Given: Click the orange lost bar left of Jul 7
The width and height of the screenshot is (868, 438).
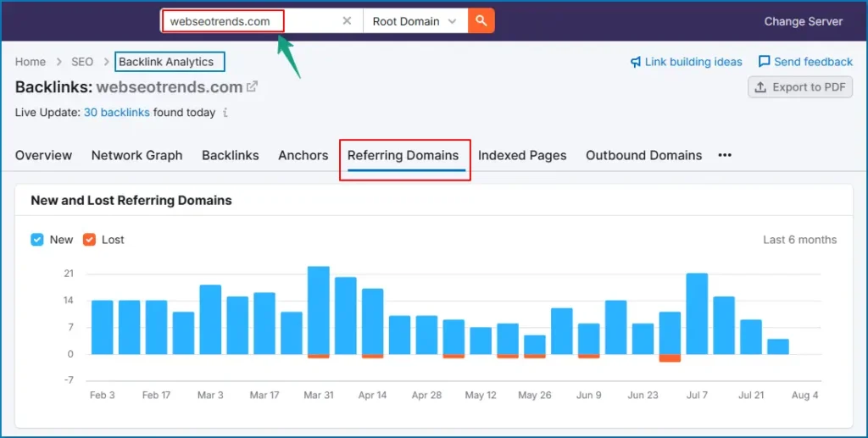Looking at the screenshot, I should pyautogui.click(x=670, y=358).
